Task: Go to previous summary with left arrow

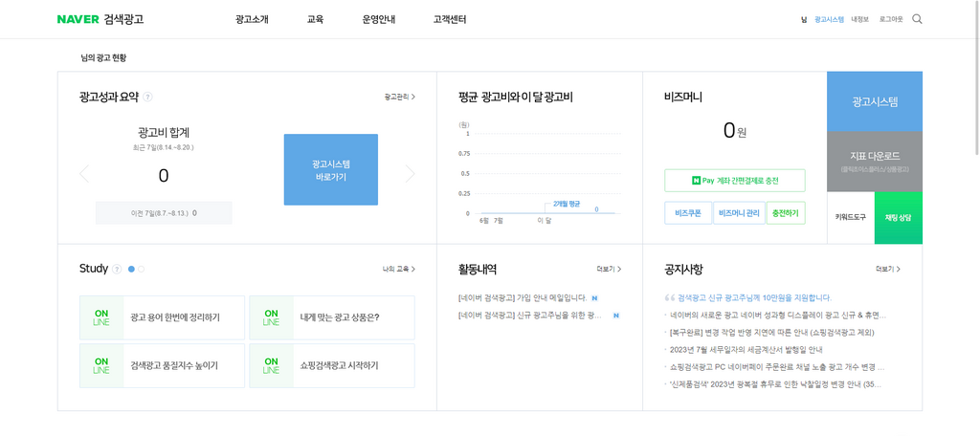Action: (x=84, y=174)
